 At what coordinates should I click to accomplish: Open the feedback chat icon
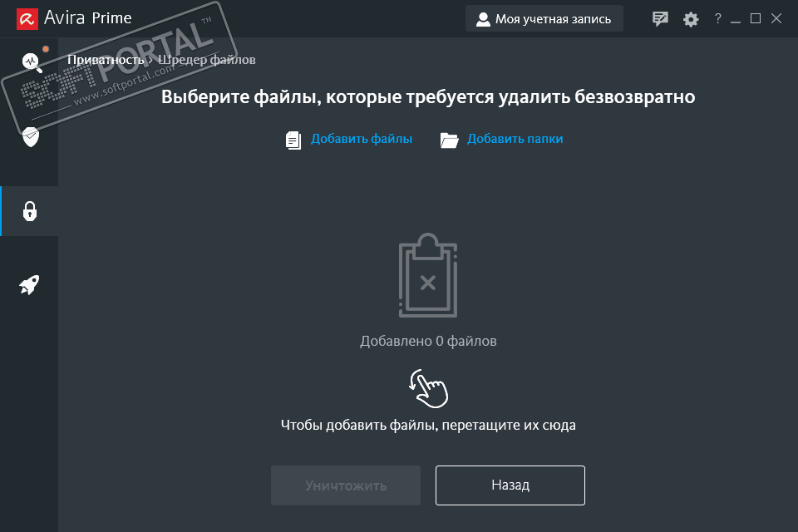tap(660, 19)
